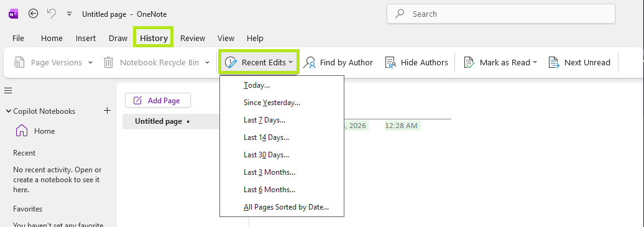
Task: Select the History tab
Action: 154,38
